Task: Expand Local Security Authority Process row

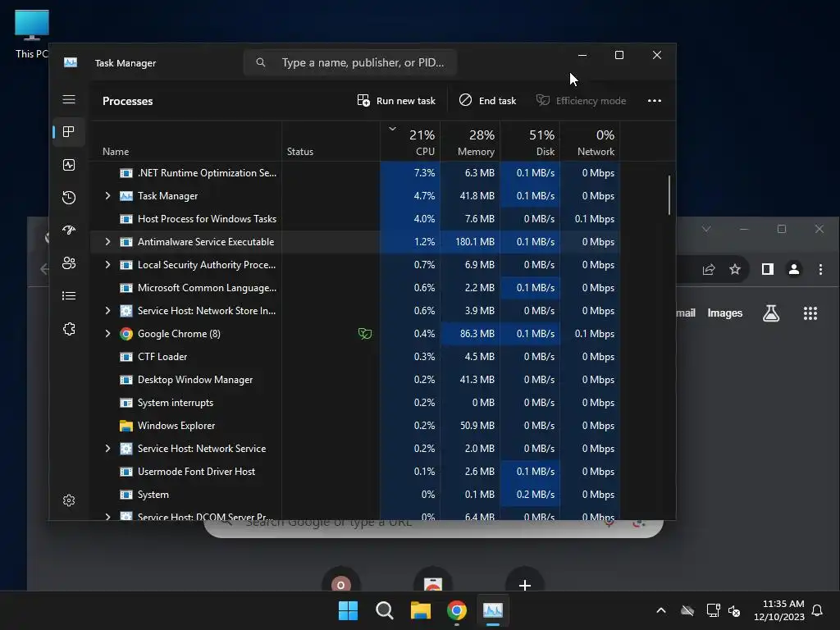Action: pyautogui.click(x=107, y=265)
